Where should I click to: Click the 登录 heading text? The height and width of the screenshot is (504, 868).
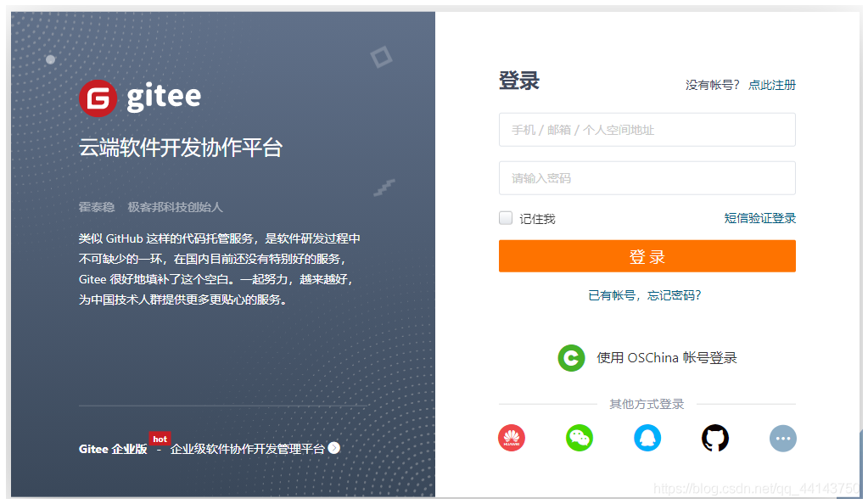(x=518, y=81)
